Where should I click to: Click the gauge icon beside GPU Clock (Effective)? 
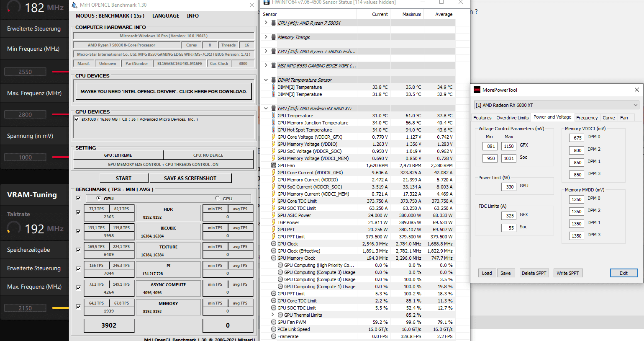(x=274, y=251)
